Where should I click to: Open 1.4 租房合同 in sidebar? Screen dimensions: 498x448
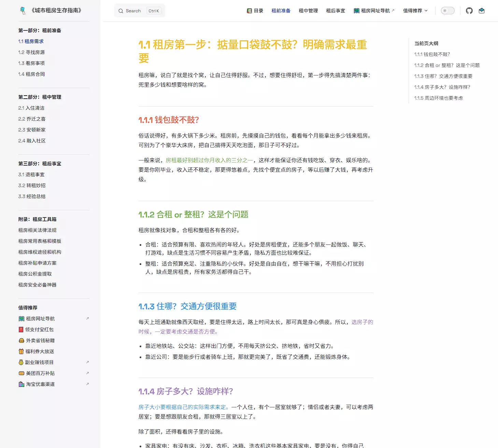point(31,74)
